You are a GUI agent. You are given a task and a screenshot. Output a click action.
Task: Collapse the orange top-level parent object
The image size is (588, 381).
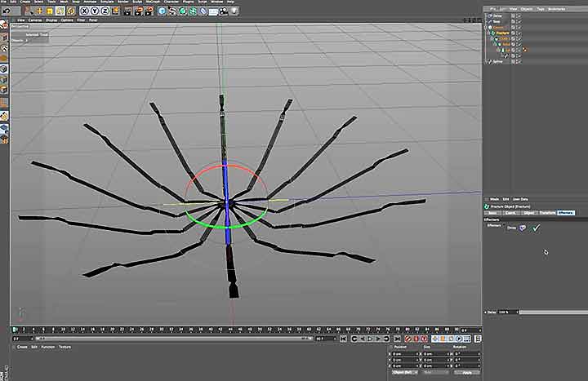point(486,28)
